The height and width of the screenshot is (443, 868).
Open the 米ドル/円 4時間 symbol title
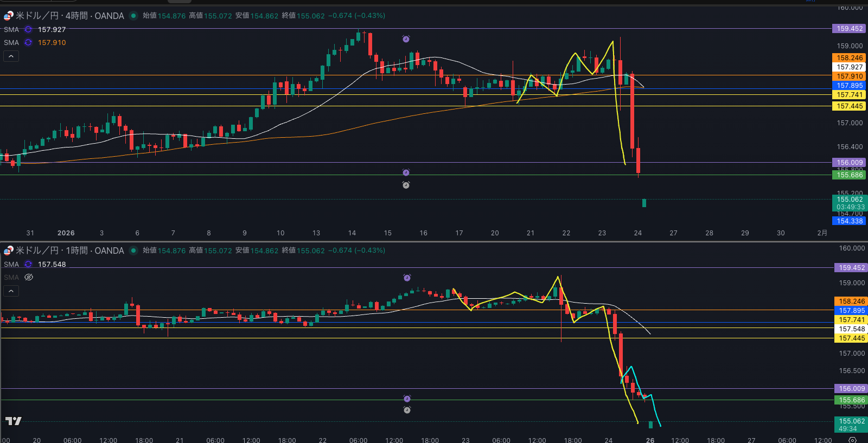click(x=69, y=16)
